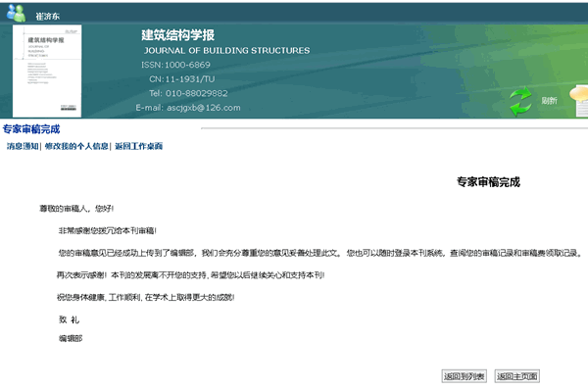Open 修改我的个人信息 link

(76, 146)
